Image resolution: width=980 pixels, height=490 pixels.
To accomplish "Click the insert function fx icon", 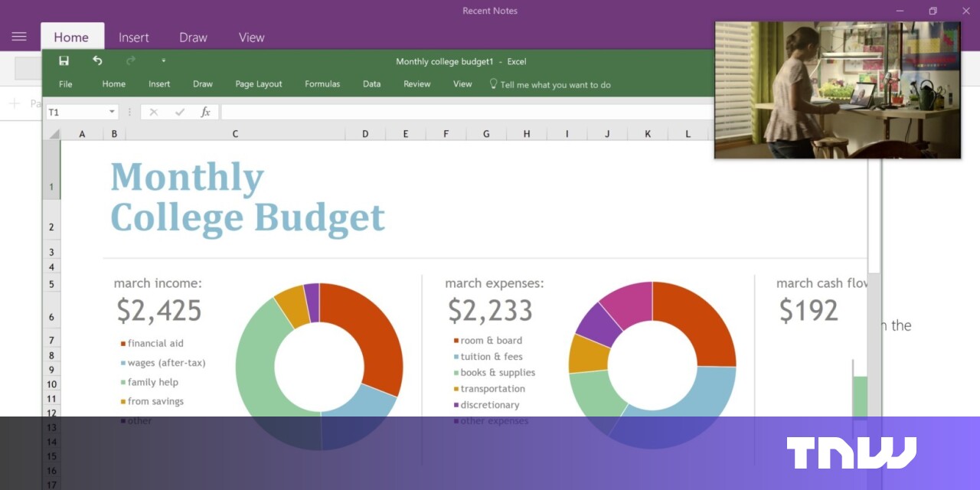I will pos(205,113).
